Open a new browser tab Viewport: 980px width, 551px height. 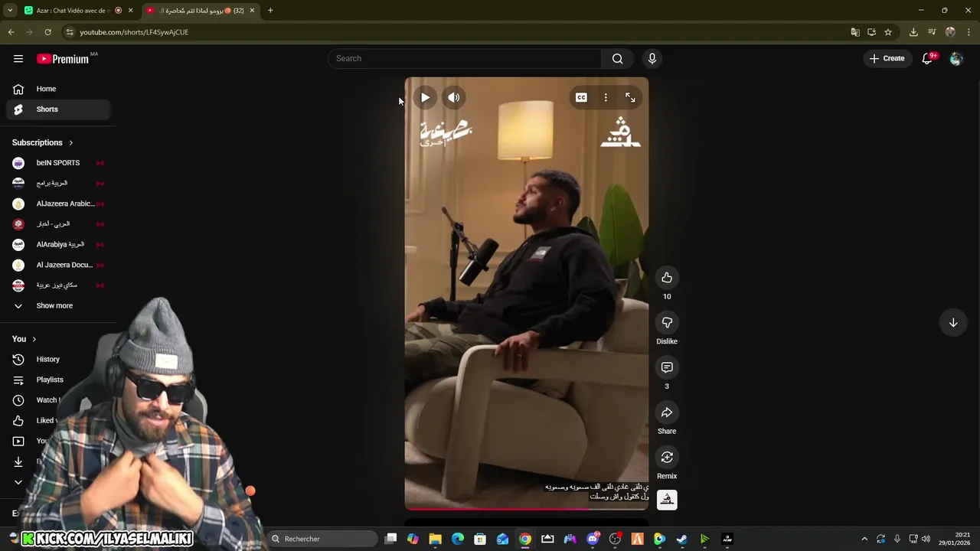[270, 11]
